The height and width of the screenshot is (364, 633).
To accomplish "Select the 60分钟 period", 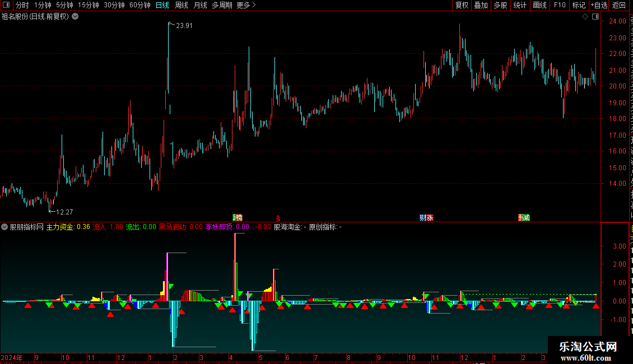I will [x=139, y=5].
